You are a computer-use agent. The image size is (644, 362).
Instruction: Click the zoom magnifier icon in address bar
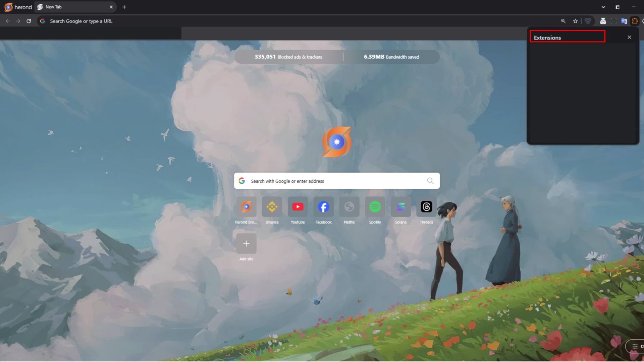click(x=563, y=21)
